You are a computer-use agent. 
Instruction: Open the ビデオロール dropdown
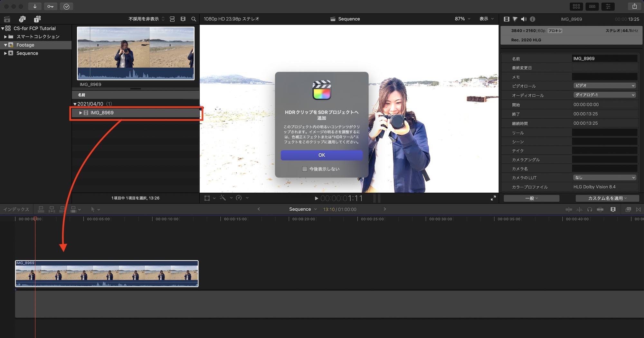[605, 86]
